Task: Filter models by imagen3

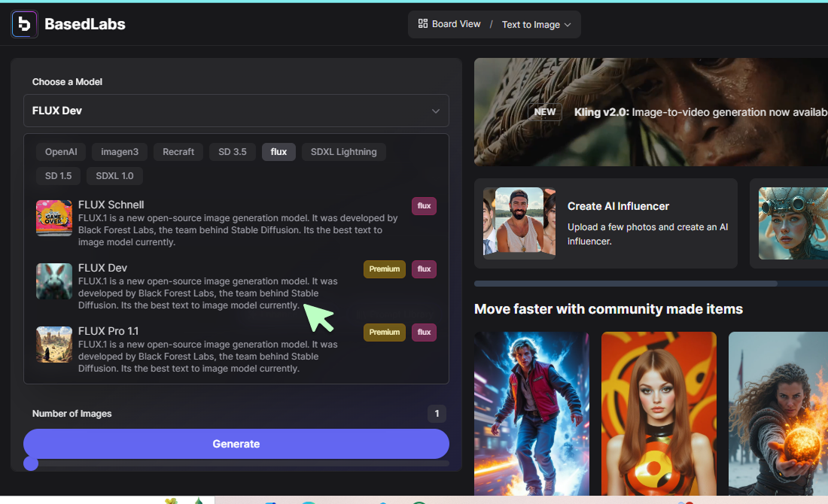Action: 120,152
